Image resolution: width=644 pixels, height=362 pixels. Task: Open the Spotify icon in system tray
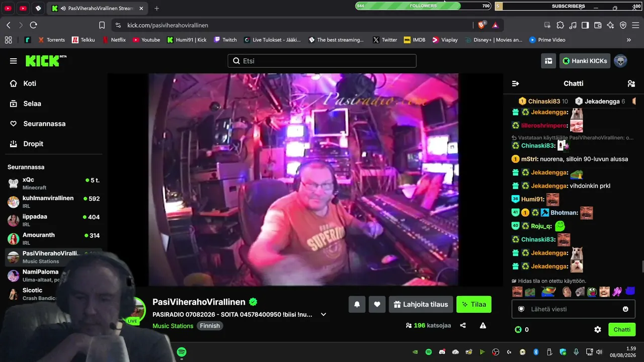pyautogui.click(x=429, y=352)
